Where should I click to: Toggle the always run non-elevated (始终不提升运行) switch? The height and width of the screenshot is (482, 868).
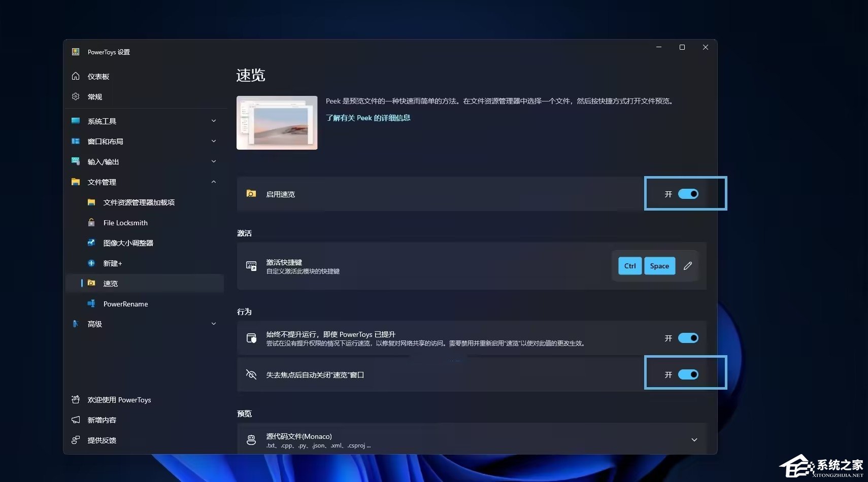pyautogui.click(x=688, y=338)
